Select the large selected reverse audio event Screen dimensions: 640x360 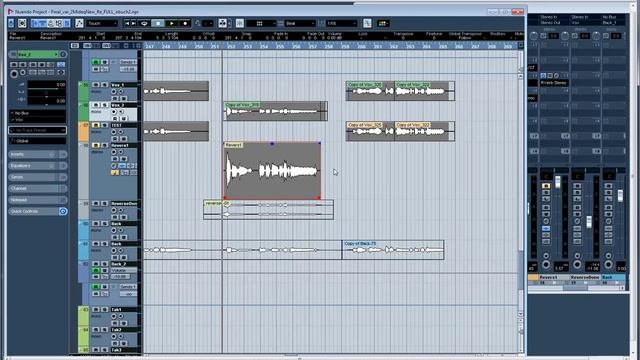272,171
